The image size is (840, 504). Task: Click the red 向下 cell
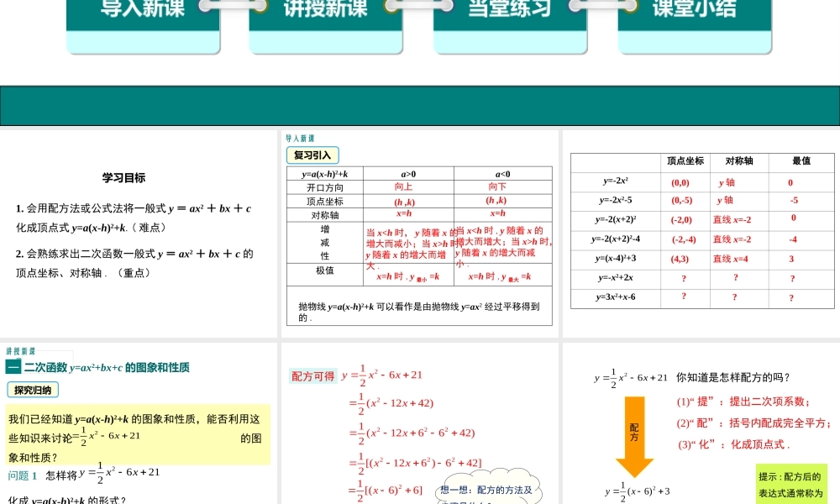[496, 187]
